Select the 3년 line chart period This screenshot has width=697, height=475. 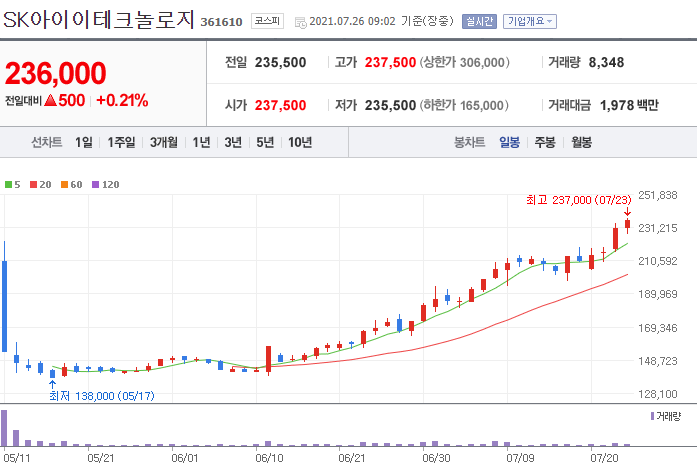pyautogui.click(x=233, y=142)
